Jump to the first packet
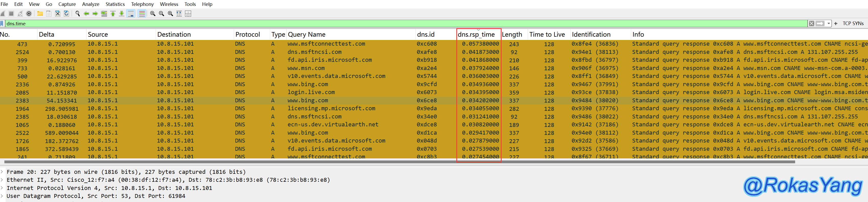The height and width of the screenshot is (202, 868). pyautogui.click(x=113, y=14)
